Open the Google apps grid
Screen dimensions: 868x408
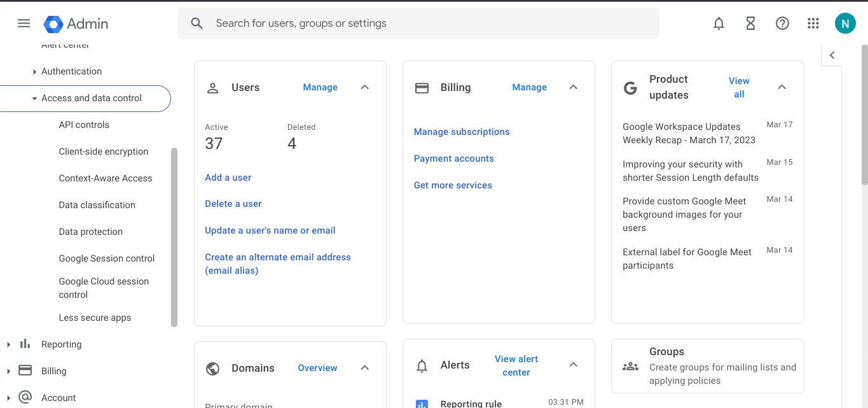coord(813,24)
